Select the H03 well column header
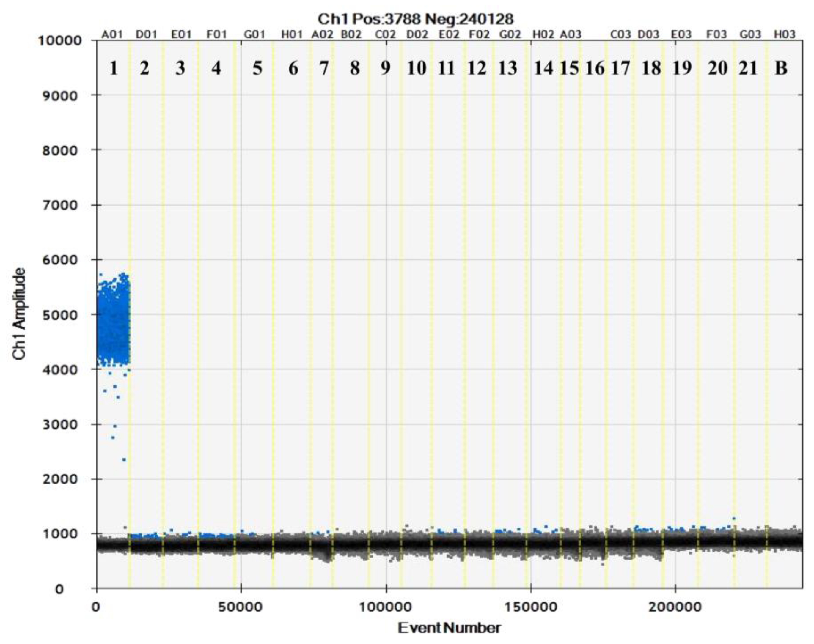 [x=785, y=35]
